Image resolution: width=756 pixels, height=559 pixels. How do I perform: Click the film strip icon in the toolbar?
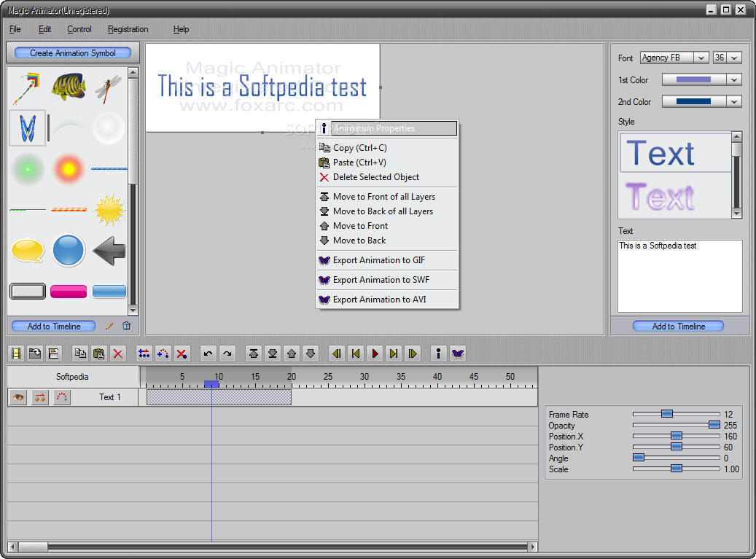(16, 353)
